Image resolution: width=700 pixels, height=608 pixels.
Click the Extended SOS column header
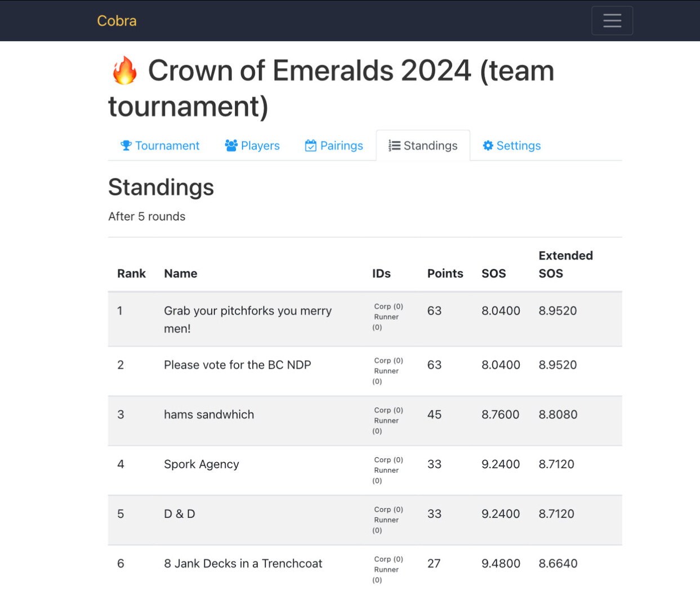(565, 265)
